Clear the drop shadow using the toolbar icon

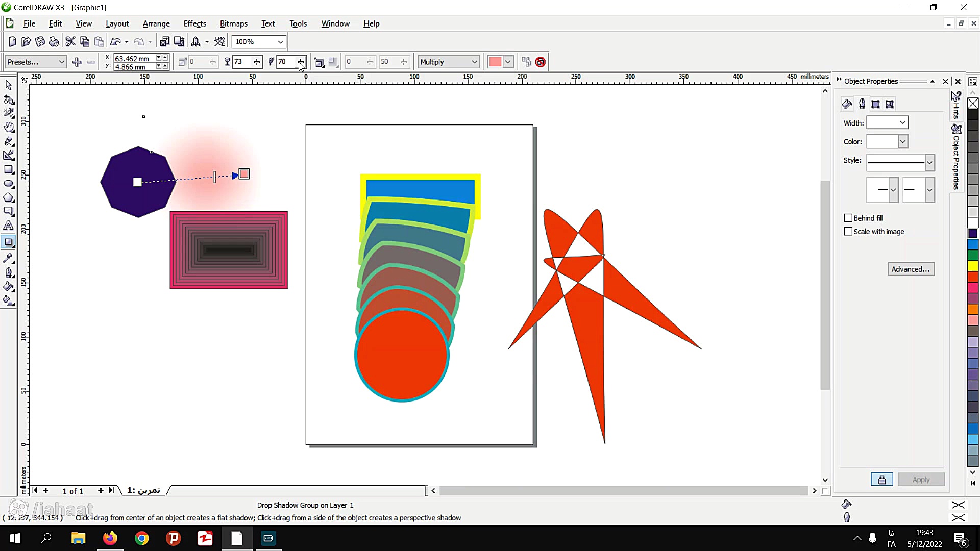pos(541,62)
